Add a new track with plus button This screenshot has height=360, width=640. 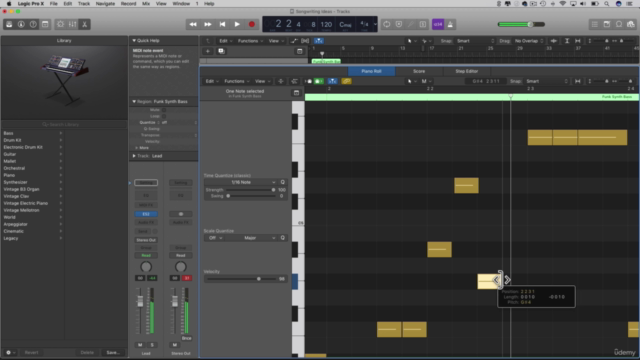click(207, 51)
